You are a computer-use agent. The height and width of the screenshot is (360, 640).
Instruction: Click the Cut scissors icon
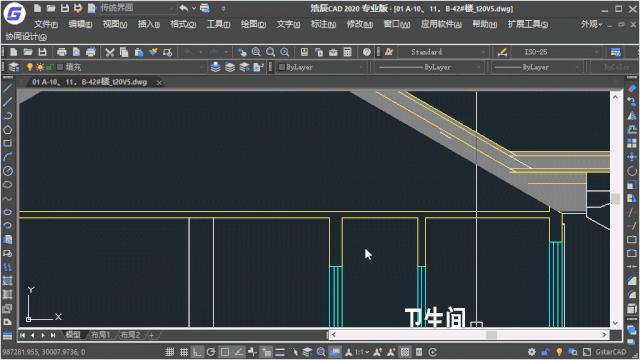(109, 52)
